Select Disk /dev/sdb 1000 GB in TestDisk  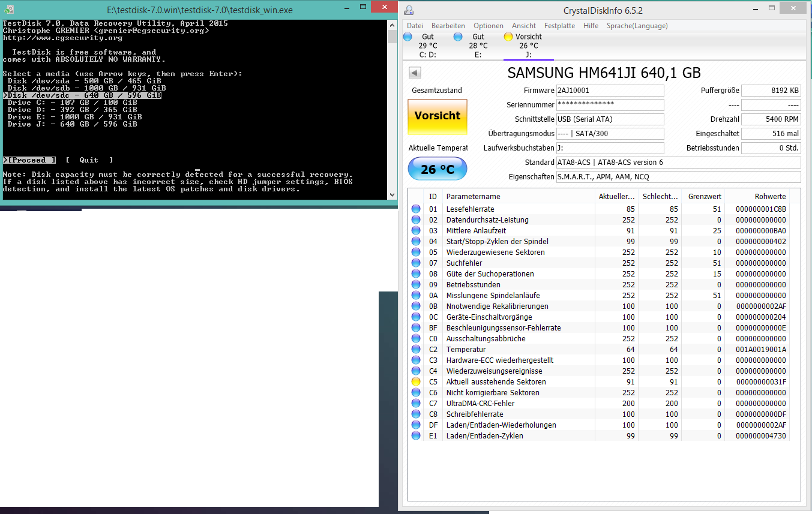click(86, 88)
